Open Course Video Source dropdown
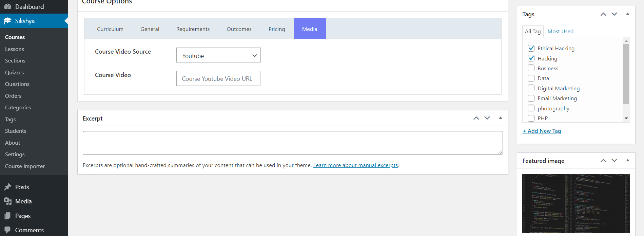Screen dimensions: 644x236 pyautogui.click(x=218, y=55)
